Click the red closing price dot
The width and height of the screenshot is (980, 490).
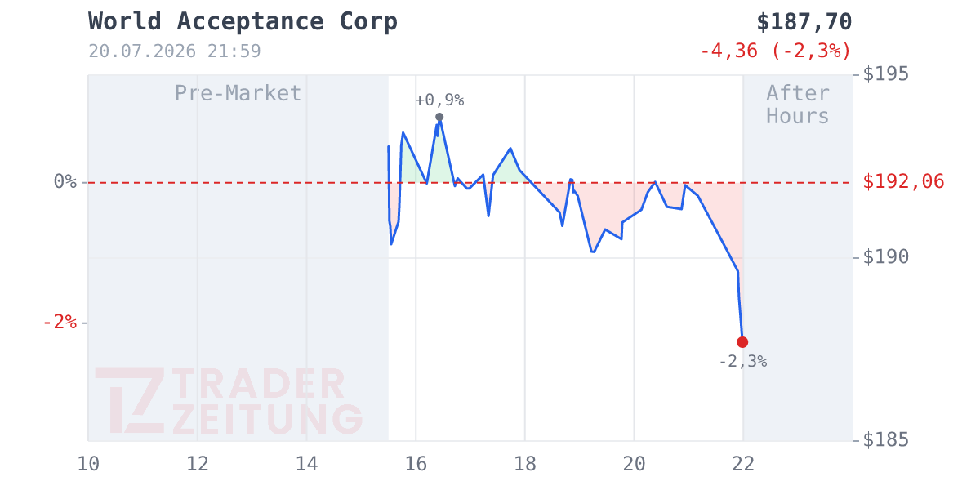[x=742, y=342]
